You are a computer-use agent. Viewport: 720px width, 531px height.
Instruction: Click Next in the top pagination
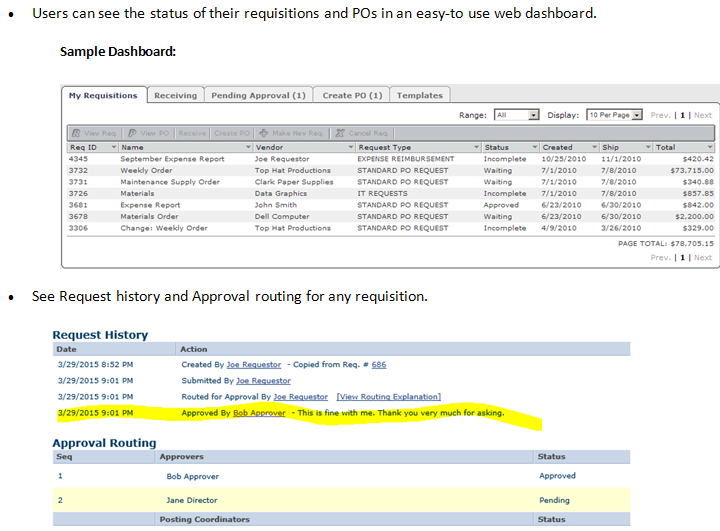703,115
